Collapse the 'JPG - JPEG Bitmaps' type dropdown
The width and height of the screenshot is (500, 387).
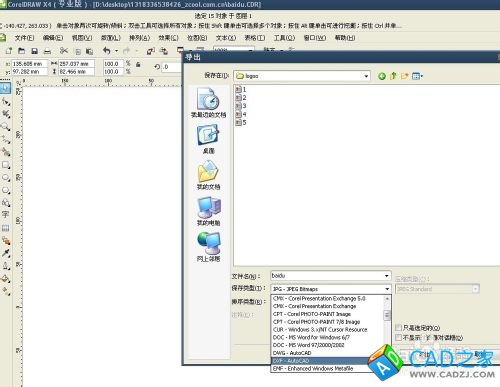point(387,289)
